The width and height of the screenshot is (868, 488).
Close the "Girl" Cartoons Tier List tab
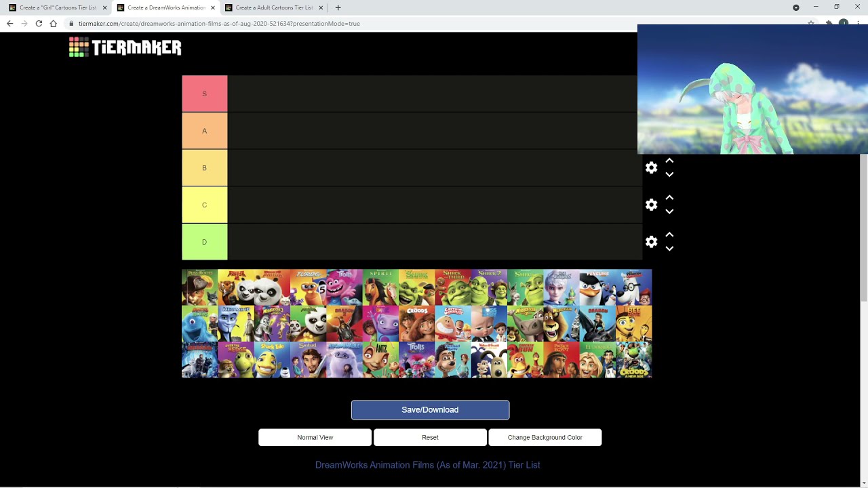tap(104, 7)
